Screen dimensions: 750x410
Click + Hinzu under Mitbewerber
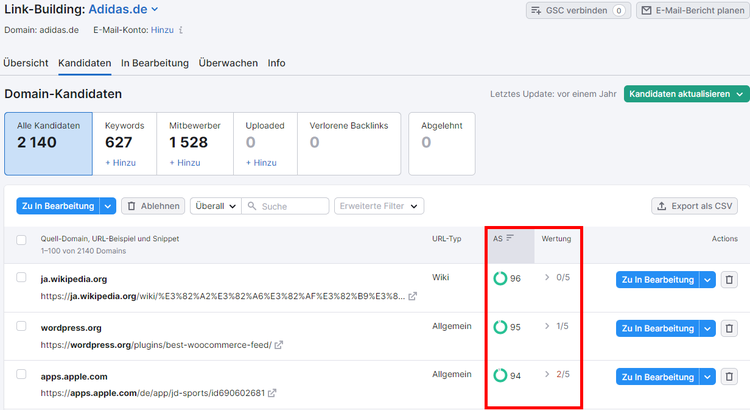[x=185, y=163]
